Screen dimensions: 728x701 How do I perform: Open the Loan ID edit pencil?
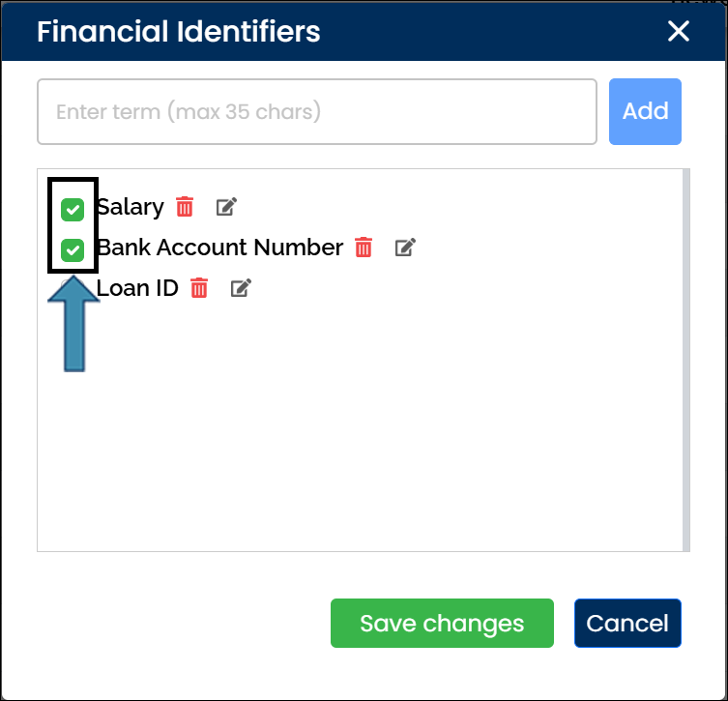point(241,288)
